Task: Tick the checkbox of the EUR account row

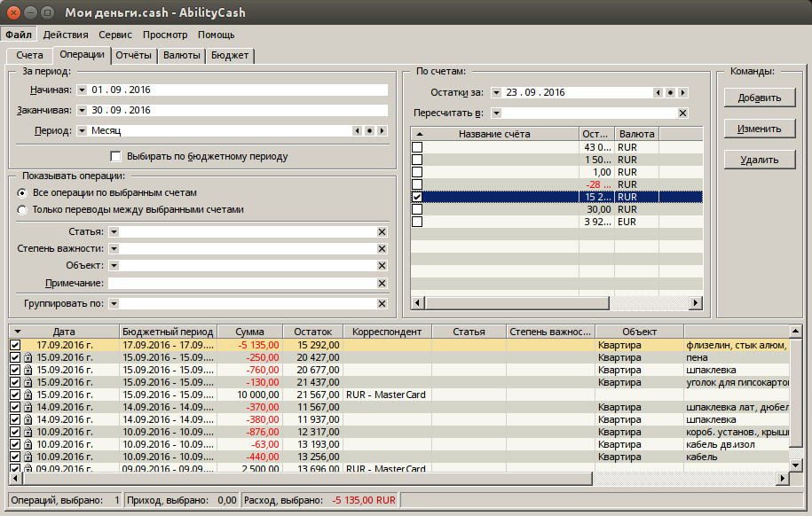Action: pos(417,222)
